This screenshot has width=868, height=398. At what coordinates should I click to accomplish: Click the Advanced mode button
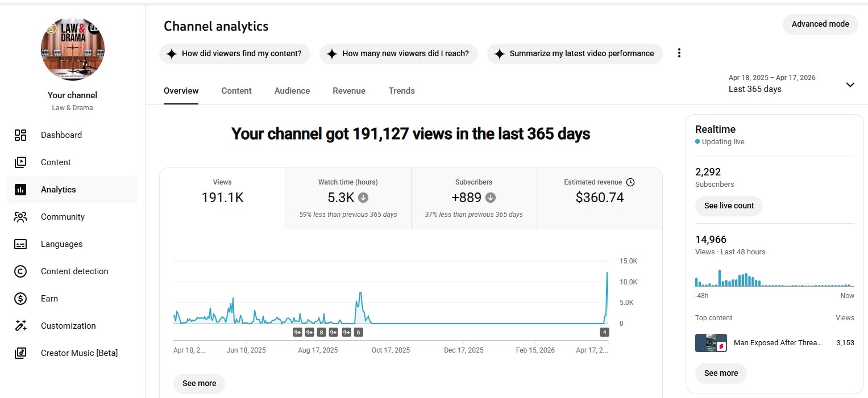point(820,24)
